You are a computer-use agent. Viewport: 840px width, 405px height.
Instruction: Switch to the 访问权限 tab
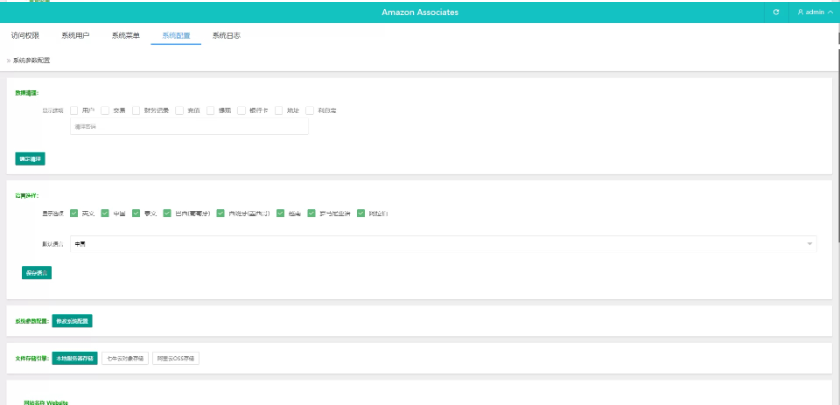click(25, 36)
